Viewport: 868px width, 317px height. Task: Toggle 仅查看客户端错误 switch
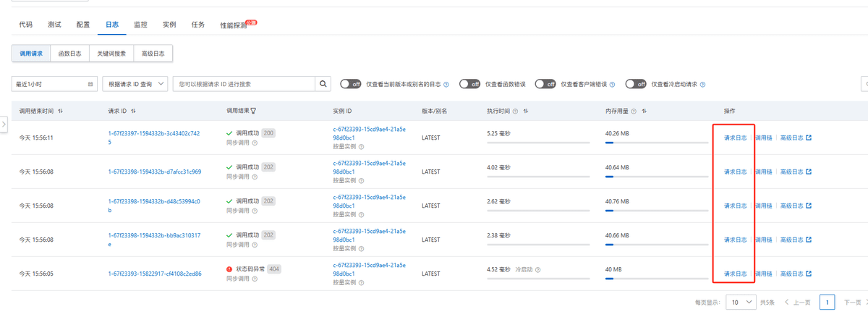545,84
